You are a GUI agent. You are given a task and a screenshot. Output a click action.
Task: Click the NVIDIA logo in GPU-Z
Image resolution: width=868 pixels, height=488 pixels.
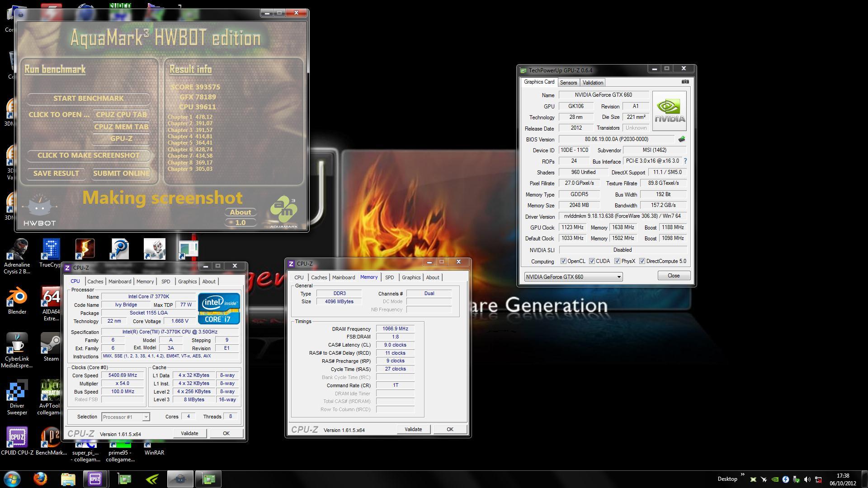(669, 111)
